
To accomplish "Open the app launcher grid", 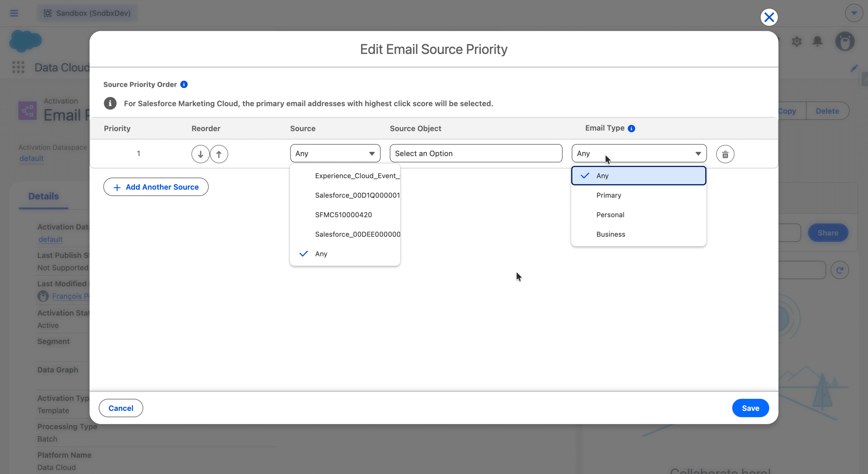I will tap(18, 67).
